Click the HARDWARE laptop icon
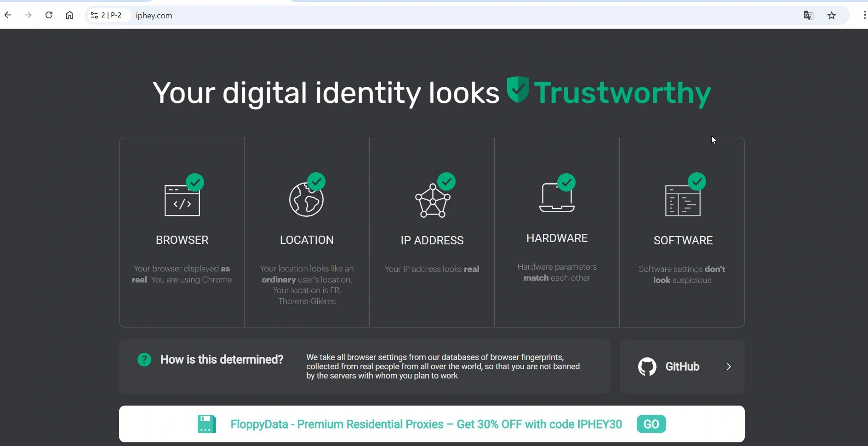This screenshot has height=446, width=868. 557,198
